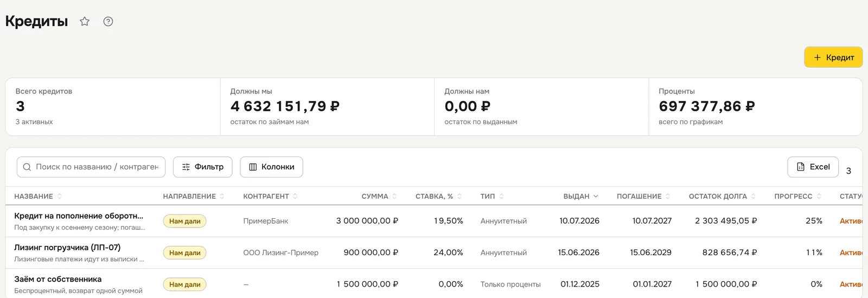The height and width of the screenshot is (298, 868).
Task: Click the 11% progress value
Action: click(x=814, y=252)
